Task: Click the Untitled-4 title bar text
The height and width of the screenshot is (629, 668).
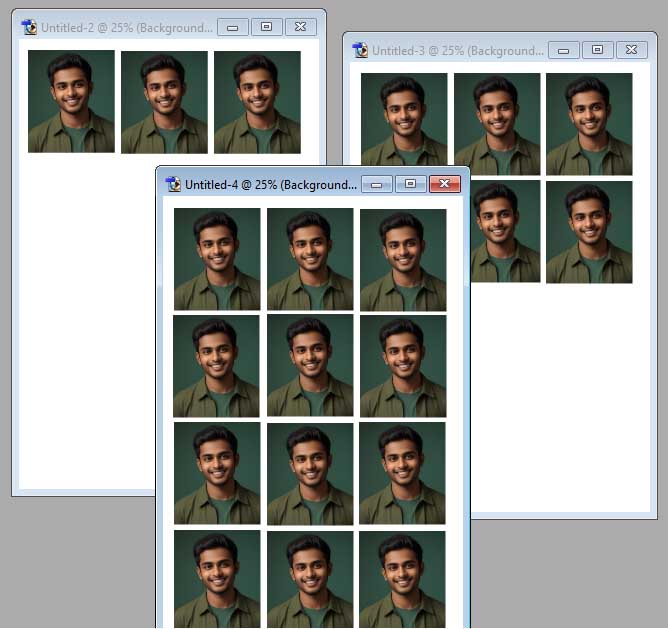Action: [270, 184]
